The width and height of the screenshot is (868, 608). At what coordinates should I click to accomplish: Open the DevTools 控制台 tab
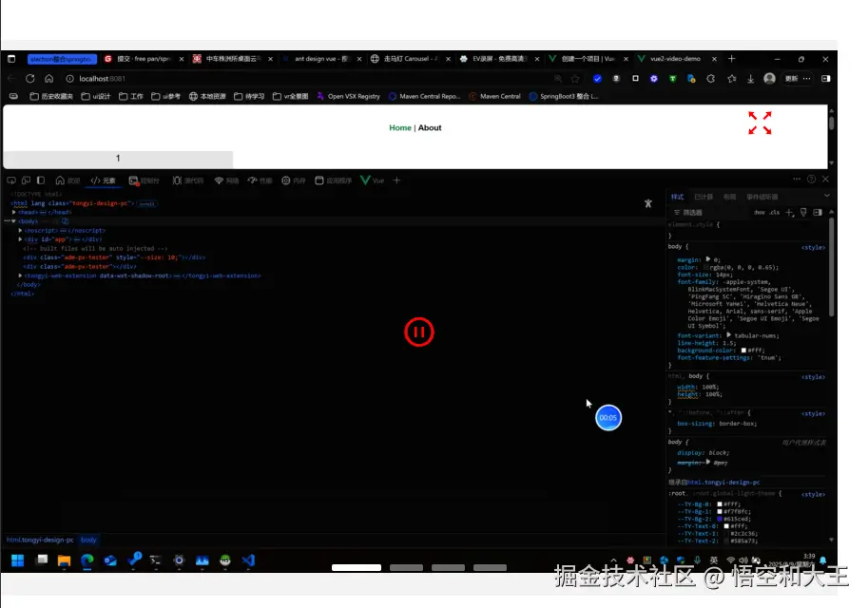[144, 180]
